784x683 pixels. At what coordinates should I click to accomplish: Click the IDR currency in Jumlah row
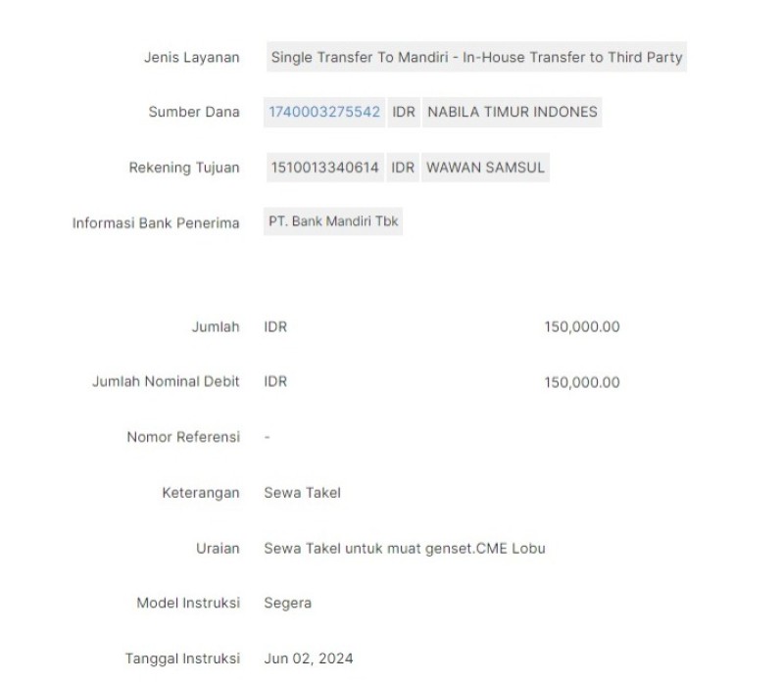(x=275, y=327)
